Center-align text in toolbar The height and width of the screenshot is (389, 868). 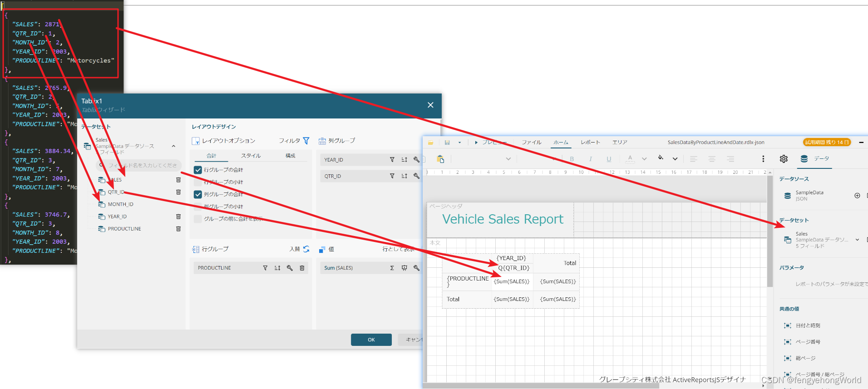[712, 159]
